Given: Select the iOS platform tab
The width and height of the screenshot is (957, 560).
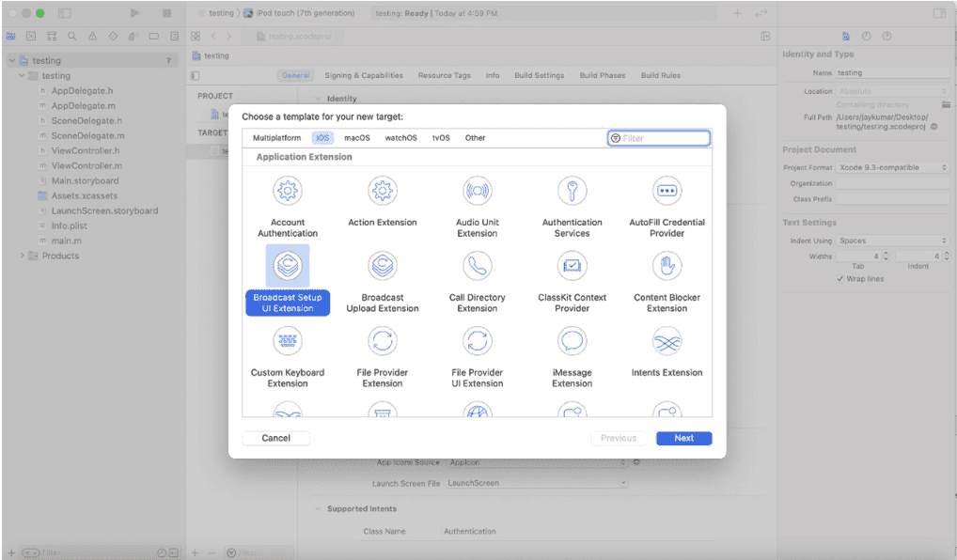Looking at the screenshot, I should (322, 138).
